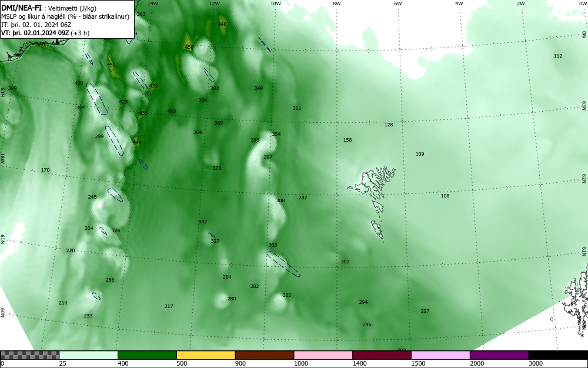
Task: Click the yellow 500–900 legend swatch
Action: point(206,355)
